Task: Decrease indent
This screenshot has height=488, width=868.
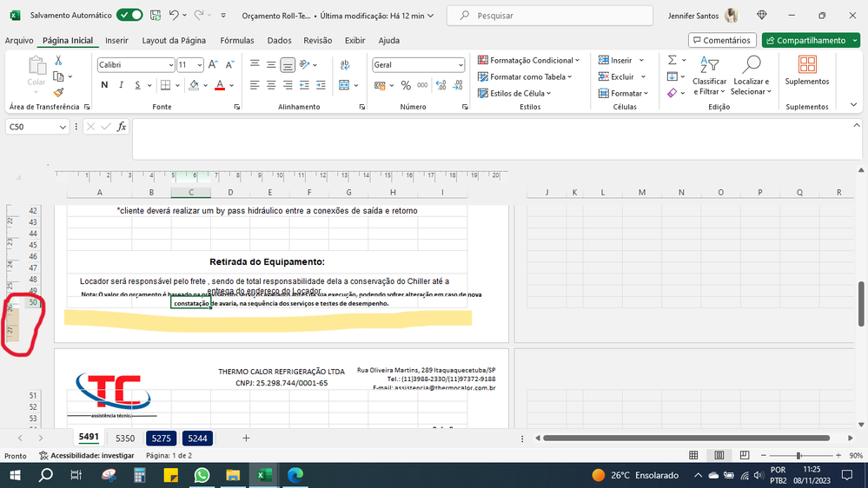Action: (x=304, y=84)
